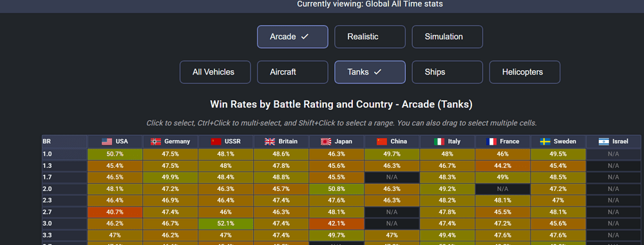Filter by All Vehicles
Viewport: 644px width, 245px height.
pyautogui.click(x=215, y=72)
